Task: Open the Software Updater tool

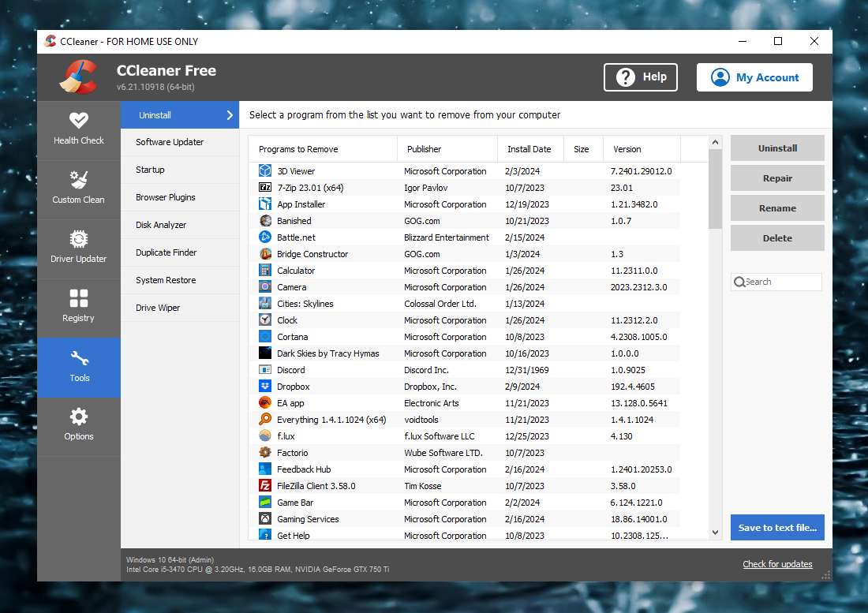Action: pos(180,142)
